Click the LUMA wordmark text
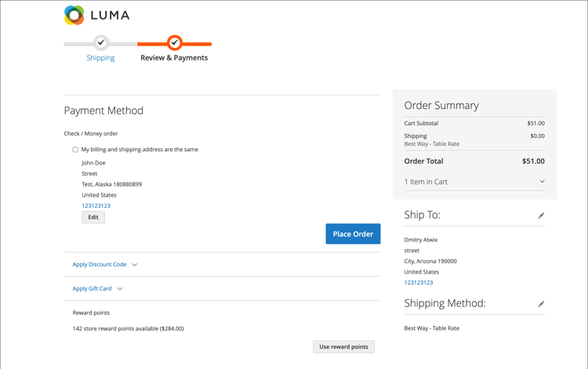This screenshot has height=369, width=588. pos(110,15)
